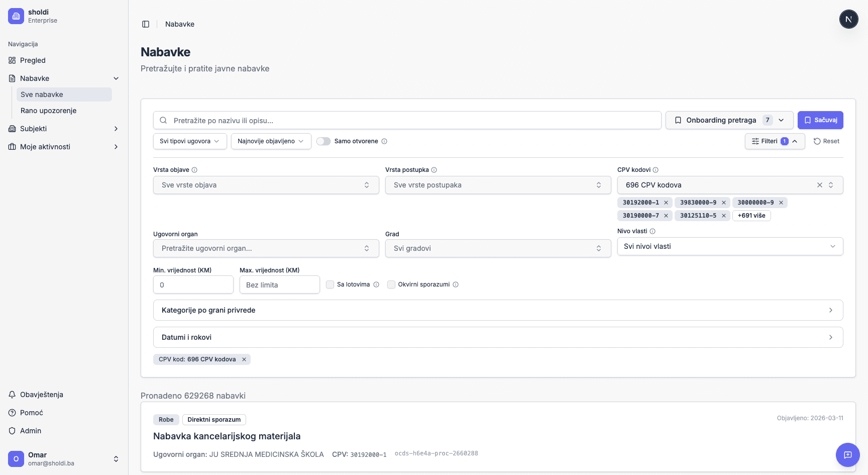The height and width of the screenshot is (475, 868).
Task: Remove the 30192000-1 CPV code tag
Action: [x=666, y=203]
